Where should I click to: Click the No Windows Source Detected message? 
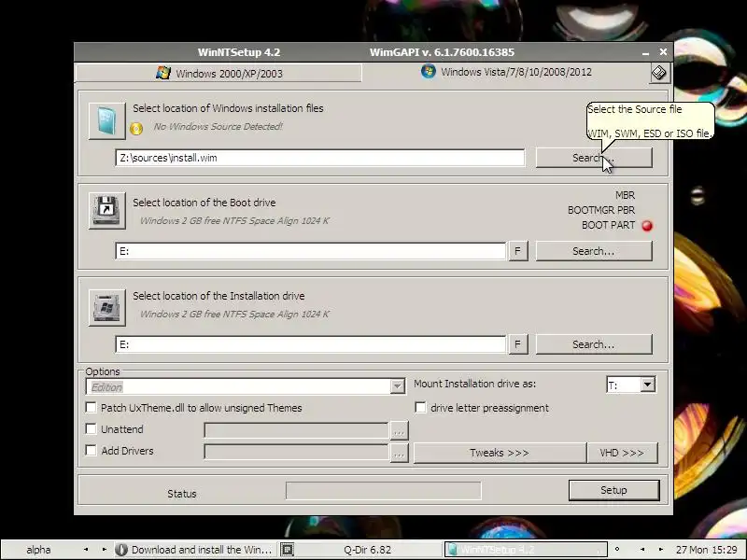218,127
